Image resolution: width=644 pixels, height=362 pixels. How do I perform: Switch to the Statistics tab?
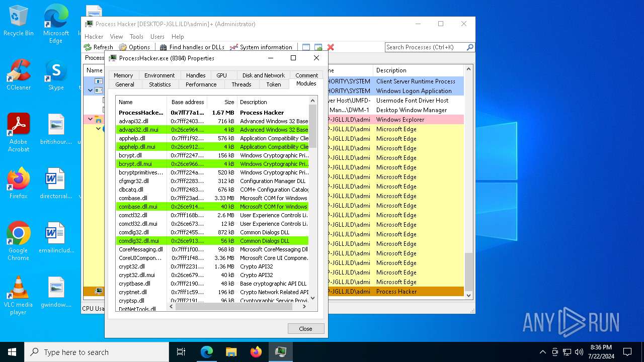(160, 84)
